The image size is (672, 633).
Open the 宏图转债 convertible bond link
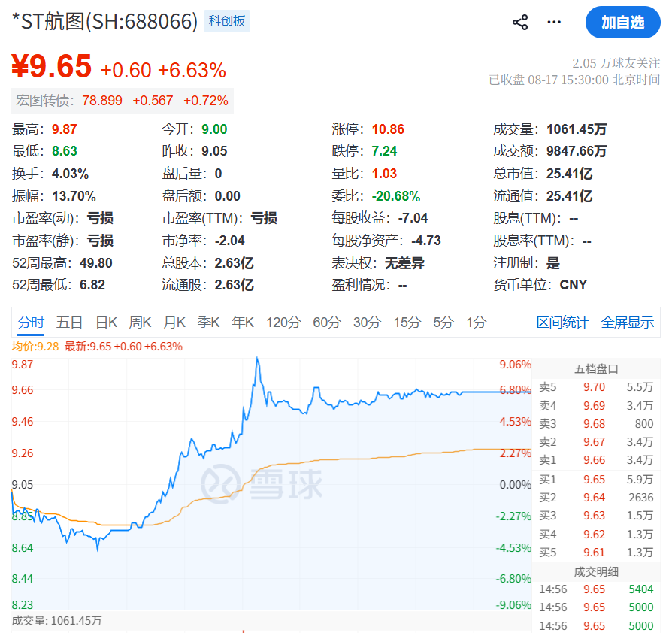tap(122, 101)
